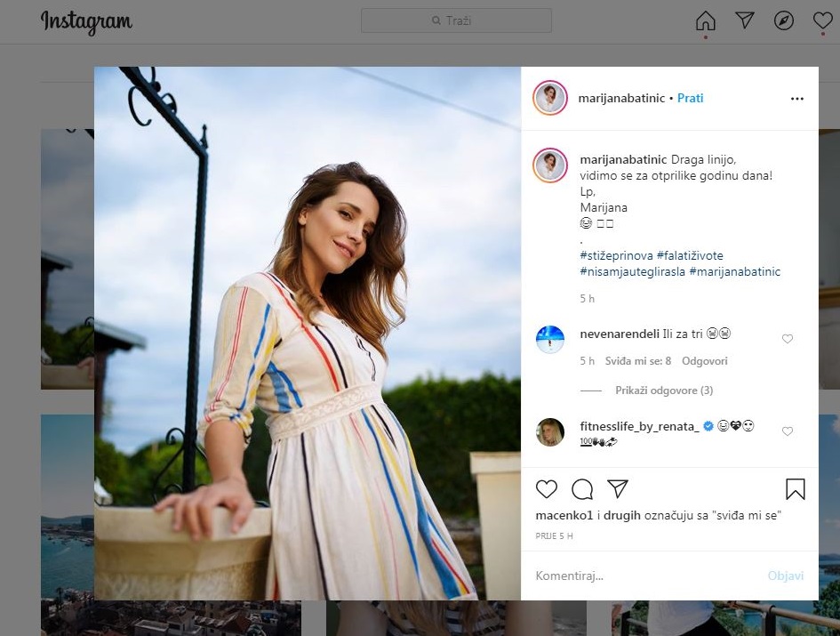
Task: View likes 'Sviđa mi se: 8' on comment
Action: pyautogui.click(x=638, y=361)
